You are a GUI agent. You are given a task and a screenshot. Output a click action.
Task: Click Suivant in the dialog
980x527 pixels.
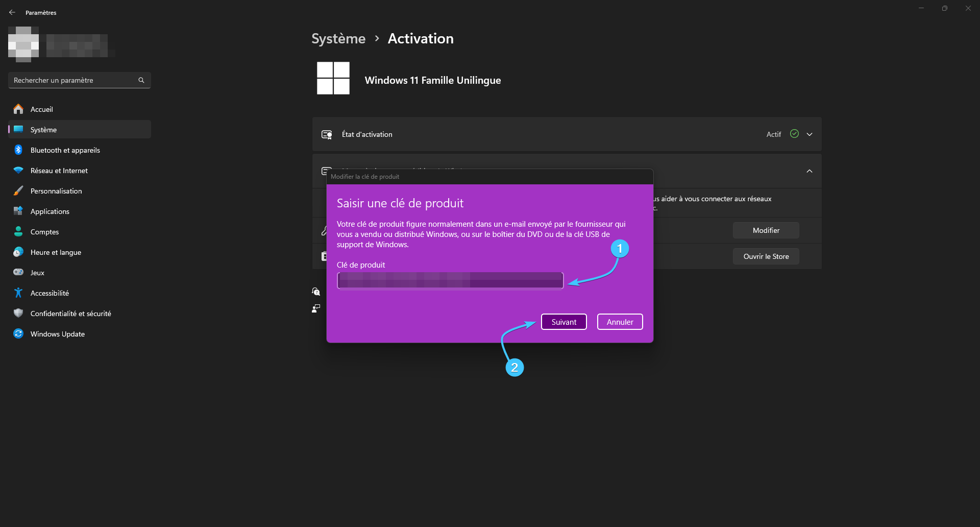point(564,322)
